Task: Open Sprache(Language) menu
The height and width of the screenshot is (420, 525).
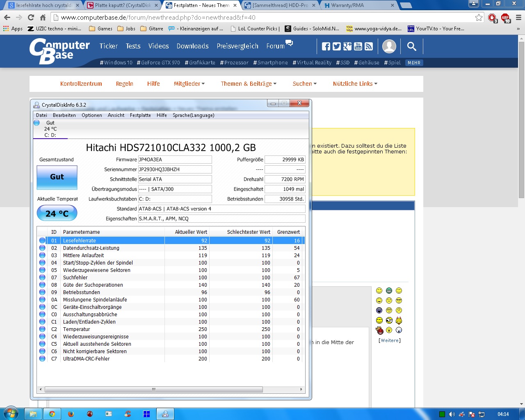Action: click(194, 115)
